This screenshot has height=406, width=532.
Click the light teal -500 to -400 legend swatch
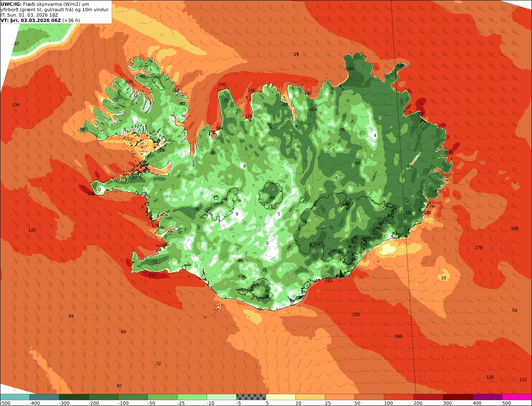coord(15,397)
